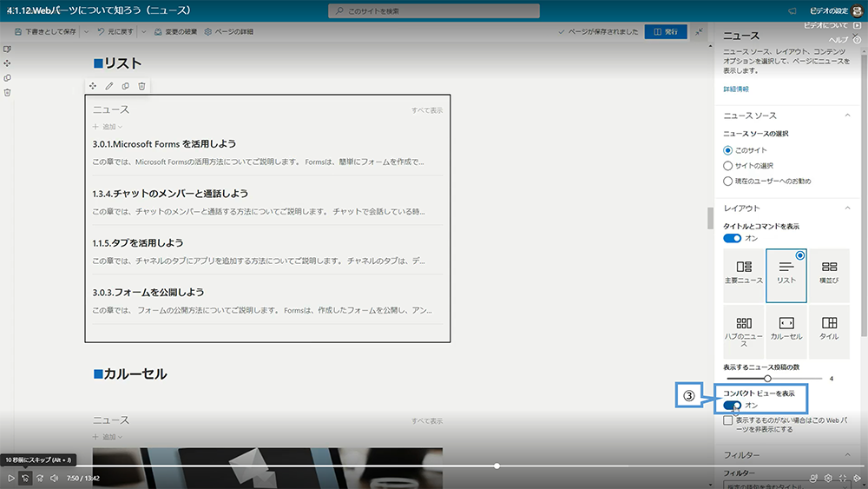Click the pencil edit web part icon

click(109, 86)
